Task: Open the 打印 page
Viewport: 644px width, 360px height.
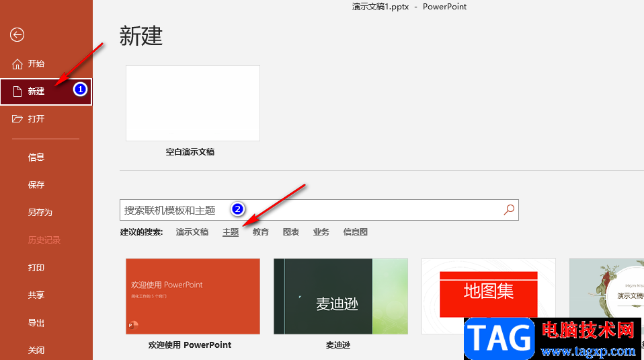Action: click(x=36, y=268)
